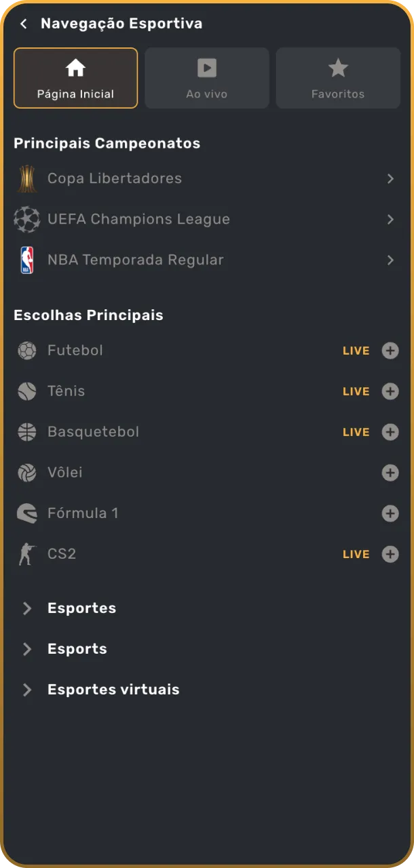This screenshot has height=868, width=414.
Task: Open the Favoritos tab
Action: 337,77
